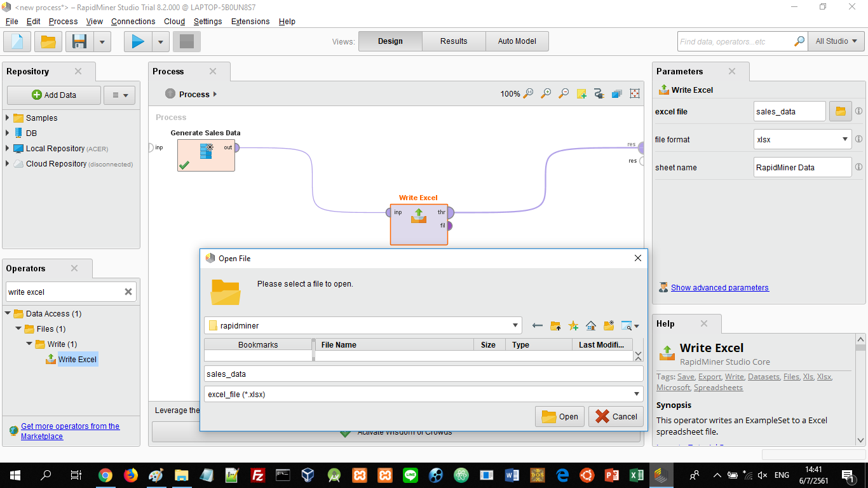Expand the Samples repository folder
This screenshot has width=868, height=488.
coord(8,118)
